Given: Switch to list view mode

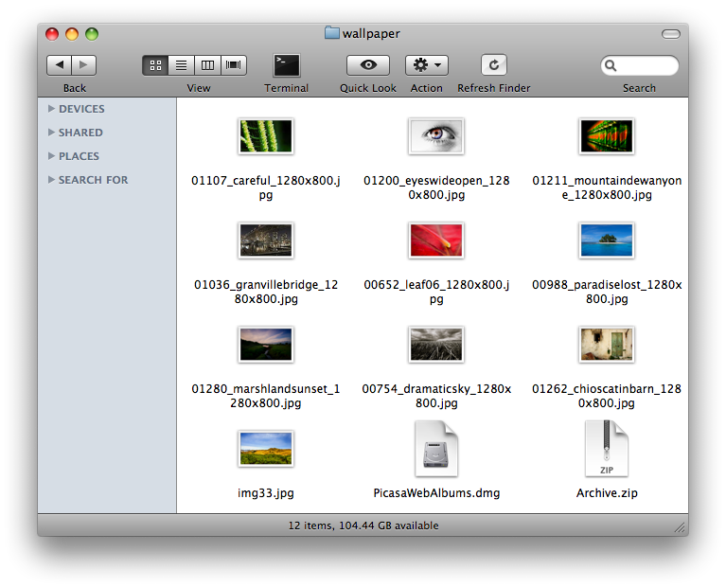Looking at the screenshot, I should (182, 65).
